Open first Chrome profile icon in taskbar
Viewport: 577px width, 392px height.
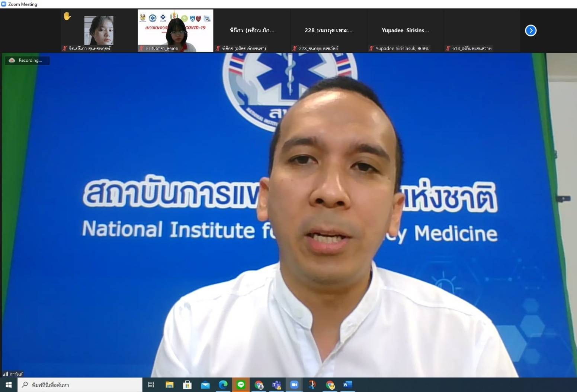[x=259, y=385]
